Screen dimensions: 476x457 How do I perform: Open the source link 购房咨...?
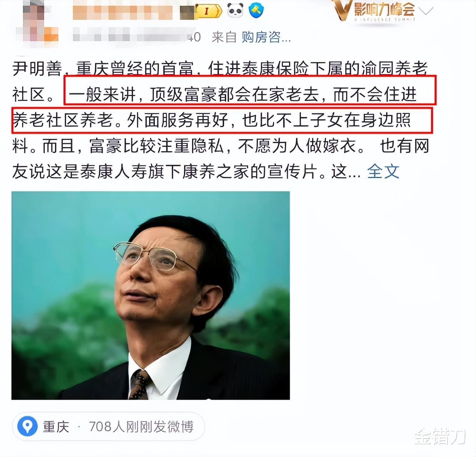(266, 37)
